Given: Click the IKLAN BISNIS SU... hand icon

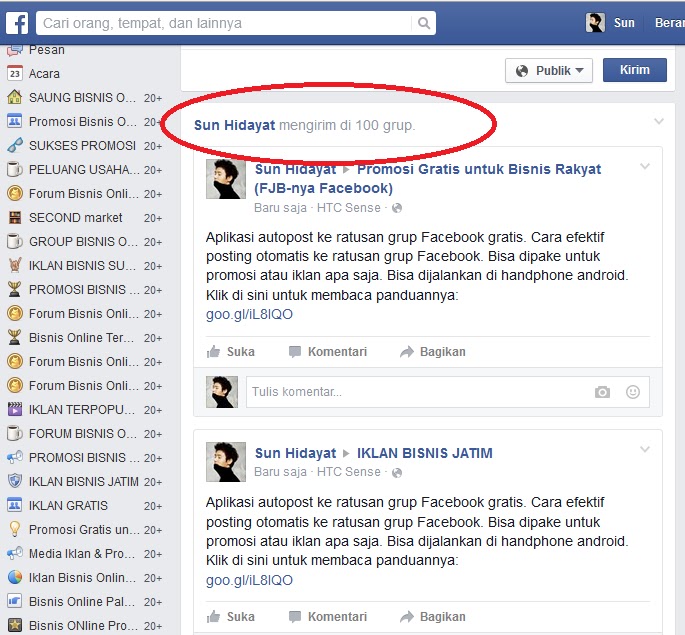Looking at the screenshot, I should (14, 265).
